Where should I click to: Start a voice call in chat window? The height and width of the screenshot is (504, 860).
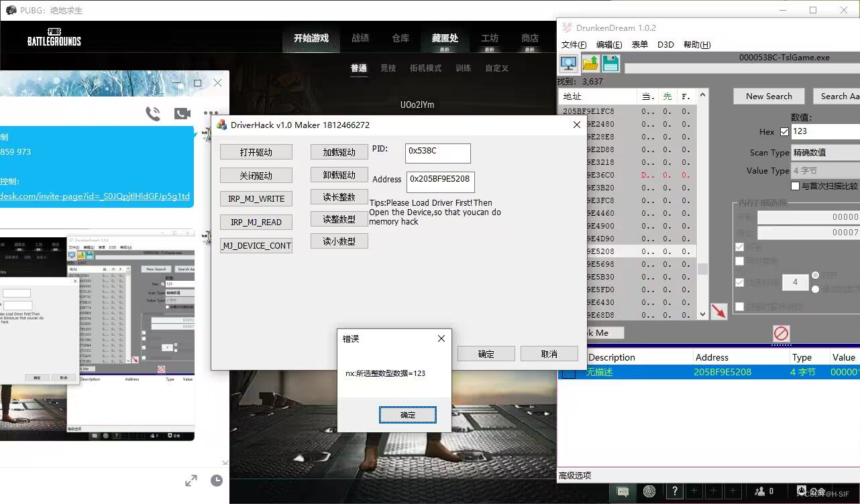coord(153,113)
